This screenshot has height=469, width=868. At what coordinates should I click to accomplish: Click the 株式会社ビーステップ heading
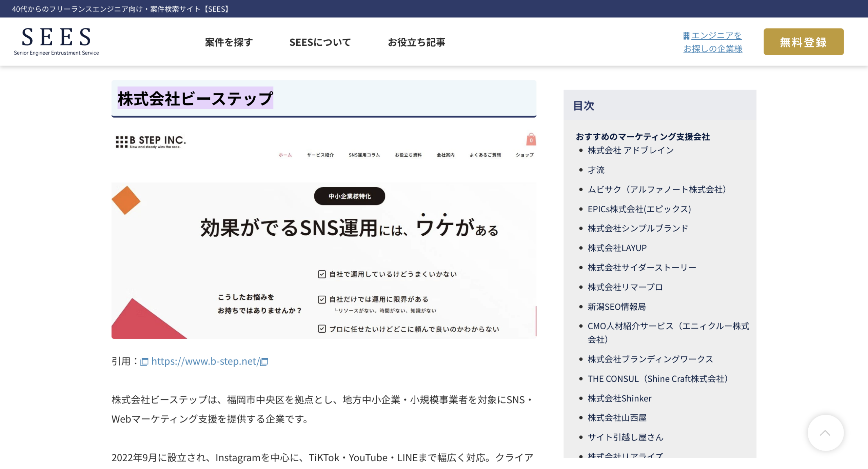(x=195, y=98)
